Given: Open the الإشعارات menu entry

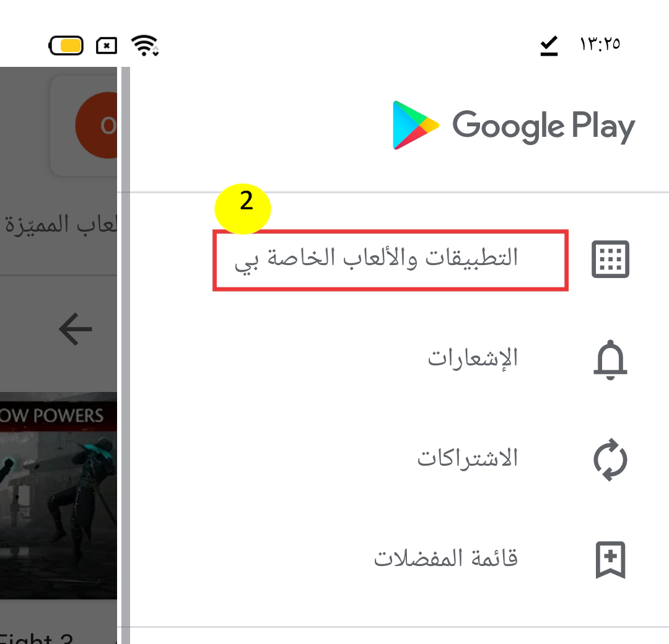Looking at the screenshot, I should 473,359.
